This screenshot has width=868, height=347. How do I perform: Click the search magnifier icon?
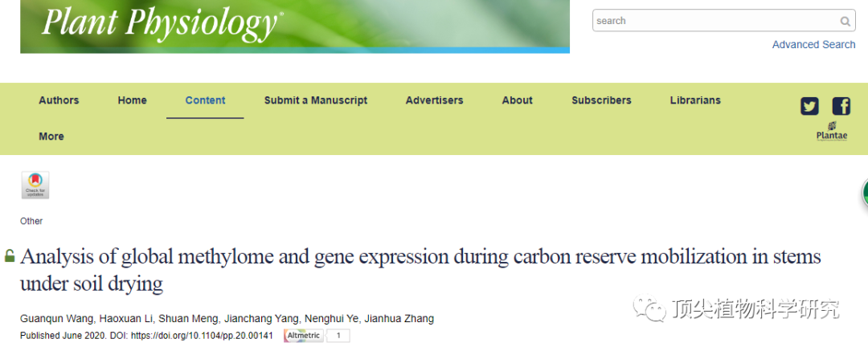[845, 22]
